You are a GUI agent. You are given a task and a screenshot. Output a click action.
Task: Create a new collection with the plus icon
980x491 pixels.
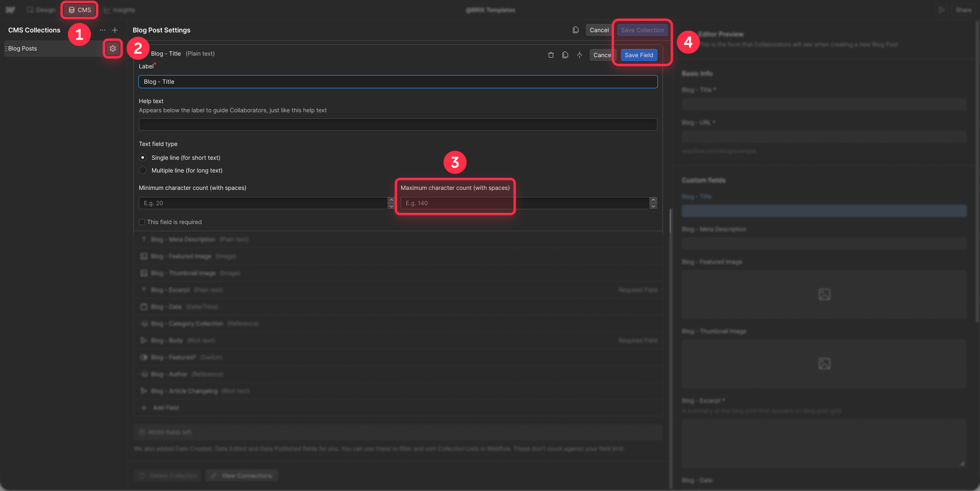115,30
